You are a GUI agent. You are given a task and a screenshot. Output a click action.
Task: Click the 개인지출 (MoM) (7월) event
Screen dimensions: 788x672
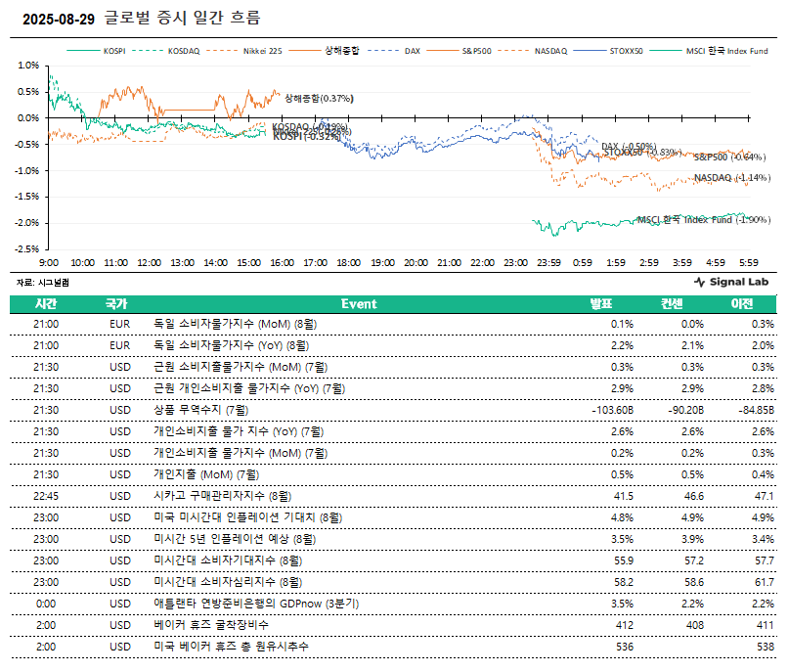[x=206, y=474]
